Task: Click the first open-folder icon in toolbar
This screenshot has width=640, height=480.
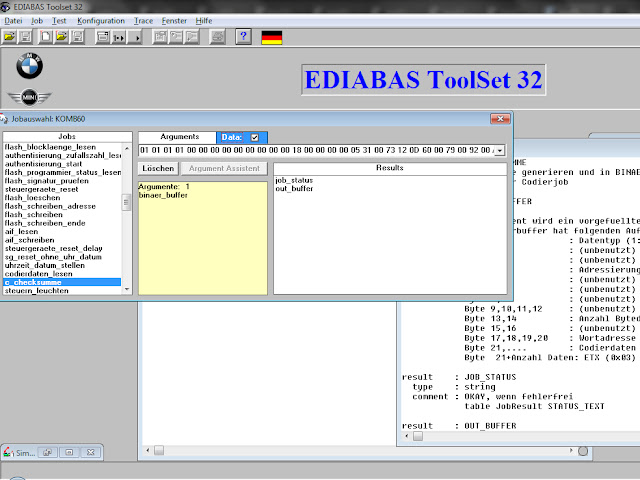Action: (x=9, y=37)
